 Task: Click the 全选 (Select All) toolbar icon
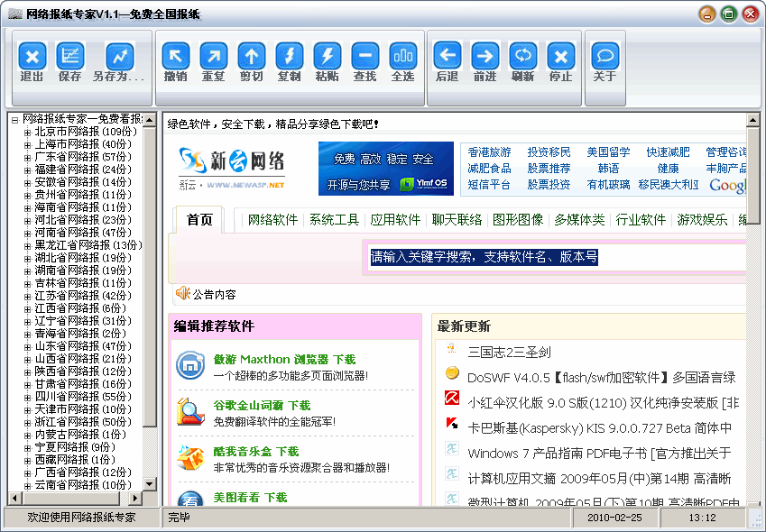coord(403,56)
